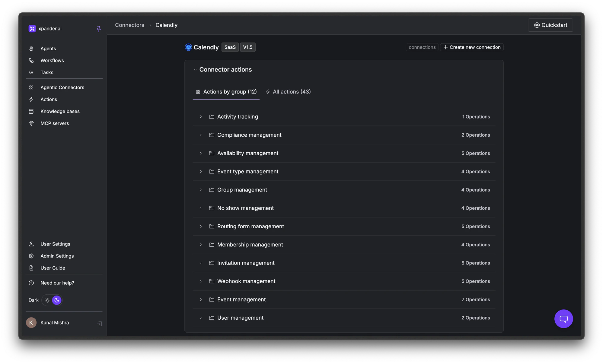Select the MCP servers icon
This screenshot has width=603, height=364.
coord(31,123)
